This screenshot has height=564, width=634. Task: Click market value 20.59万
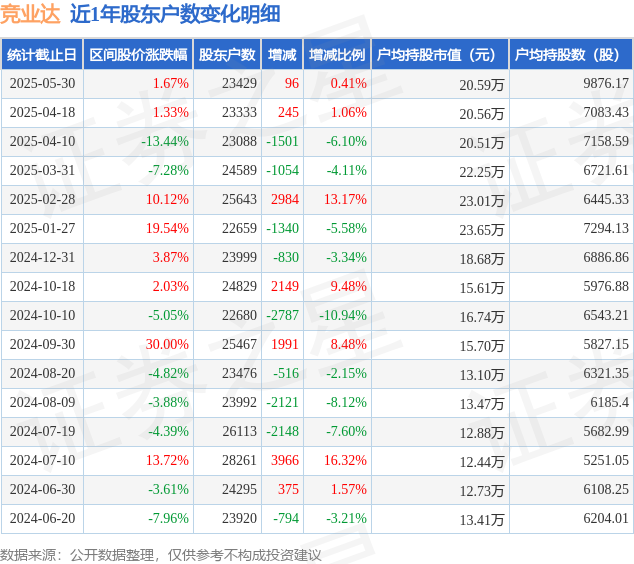pyautogui.click(x=482, y=85)
